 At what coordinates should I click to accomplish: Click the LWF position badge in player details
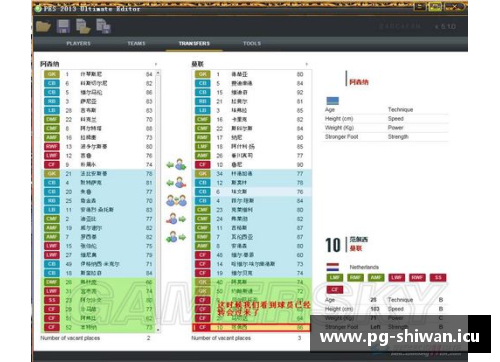396,277
